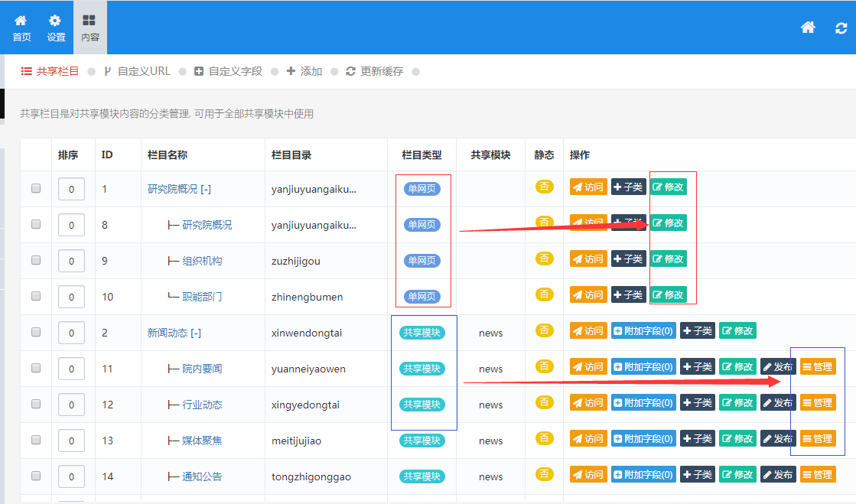Check the checkbox for row ID 8
The height and width of the screenshot is (504, 856).
pyautogui.click(x=36, y=224)
